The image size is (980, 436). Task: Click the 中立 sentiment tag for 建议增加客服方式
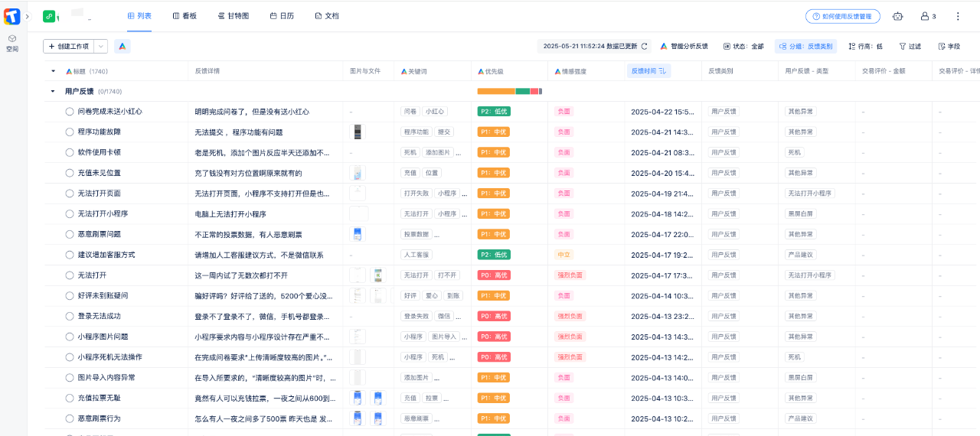(563, 255)
